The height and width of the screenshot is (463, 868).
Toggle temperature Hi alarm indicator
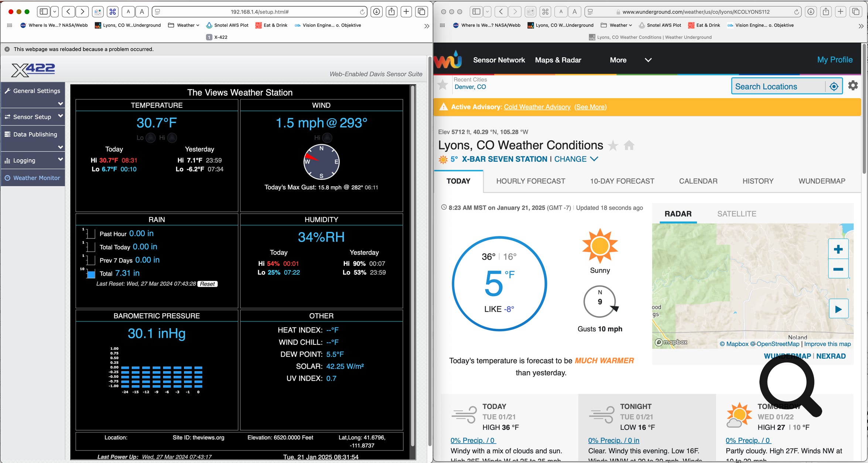(172, 138)
